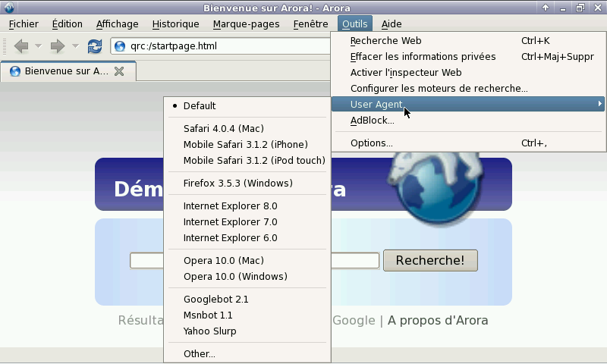The height and width of the screenshot is (364, 607).
Task: Open the back history dropdown arrow
Action: coord(39,46)
